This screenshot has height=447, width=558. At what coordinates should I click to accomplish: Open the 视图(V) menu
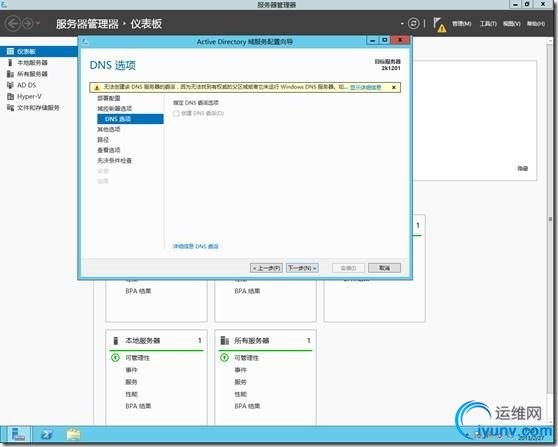(x=512, y=24)
